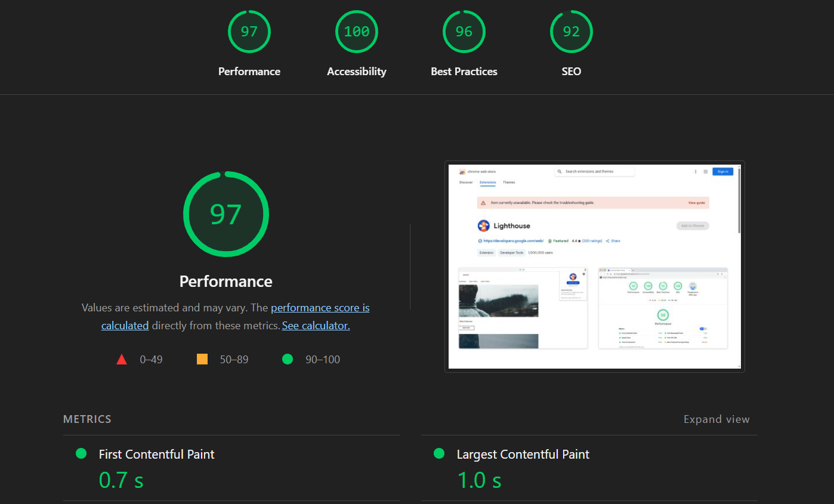Toggle the Expand view option for metrics
834x504 pixels.
[716, 419]
